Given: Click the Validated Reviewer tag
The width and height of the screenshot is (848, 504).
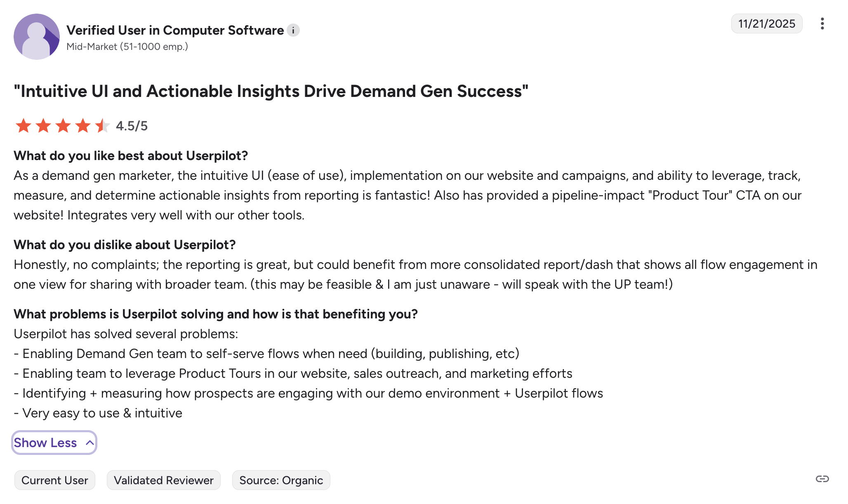Looking at the screenshot, I should (x=164, y=480).
